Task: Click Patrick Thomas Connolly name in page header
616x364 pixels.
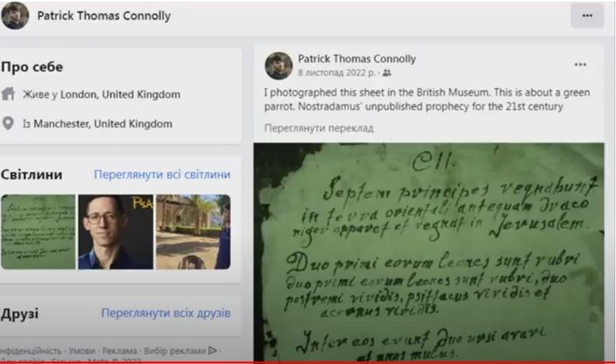Action: coord(104,16)
